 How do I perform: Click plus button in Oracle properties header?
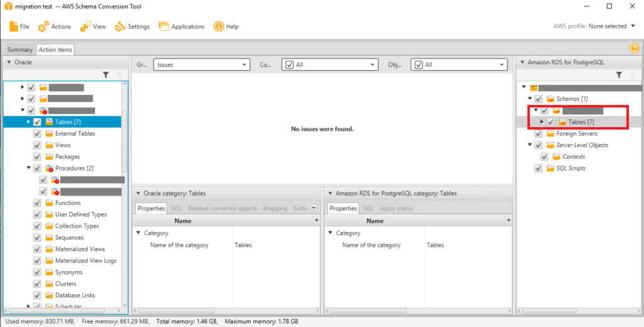[x=316, y=221]
